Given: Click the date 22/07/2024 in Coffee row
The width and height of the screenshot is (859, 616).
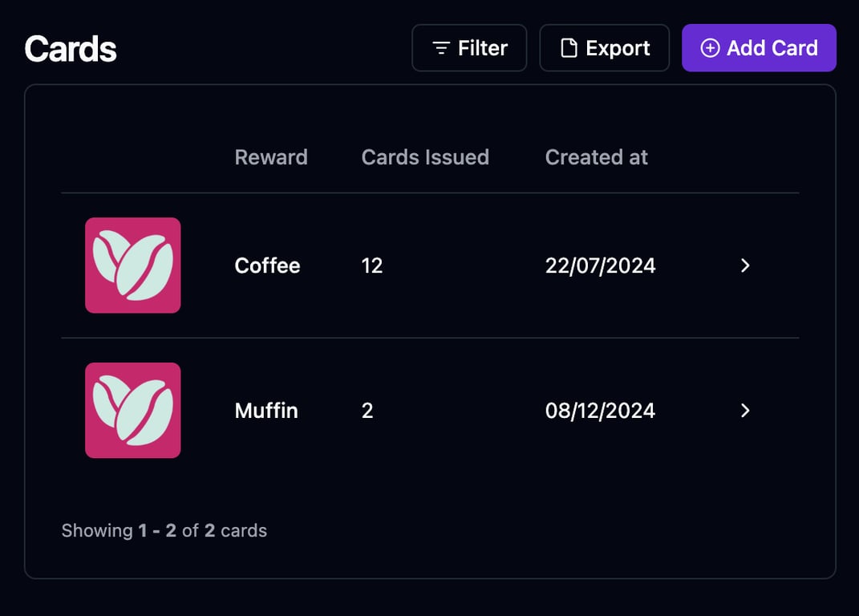Looking at the screenshot, I should (x=600, y=265).
